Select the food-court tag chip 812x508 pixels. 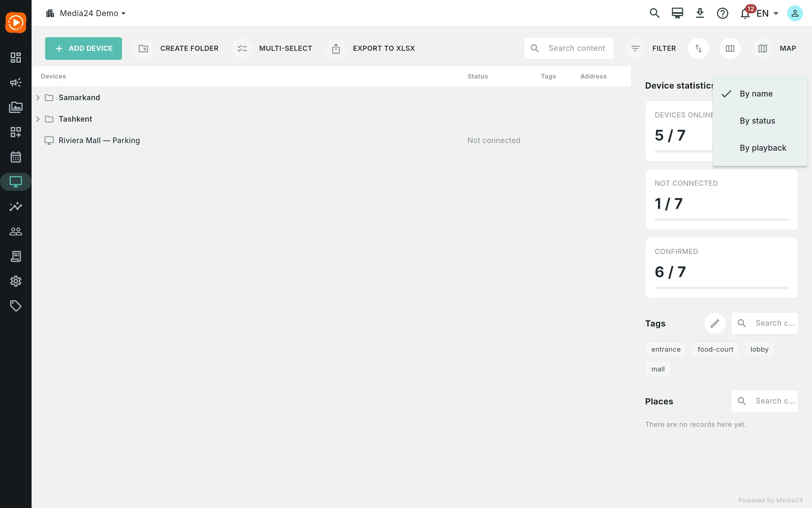[715, 349]
